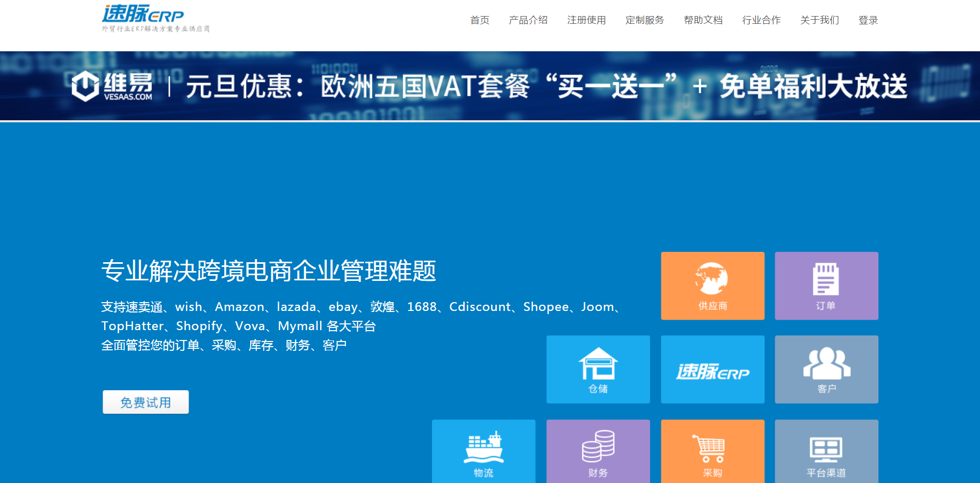980x483 pixels.
Task: Select the 仓储 warehouse tile
Action: pos(598,369)
